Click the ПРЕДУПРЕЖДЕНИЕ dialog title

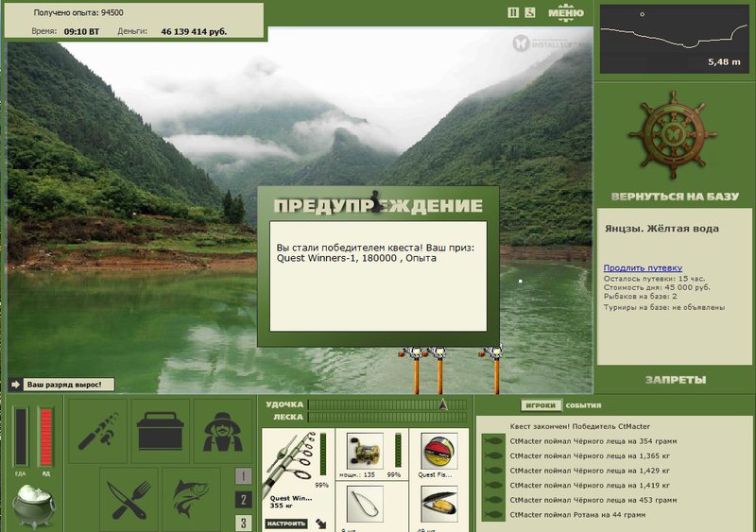378,206
